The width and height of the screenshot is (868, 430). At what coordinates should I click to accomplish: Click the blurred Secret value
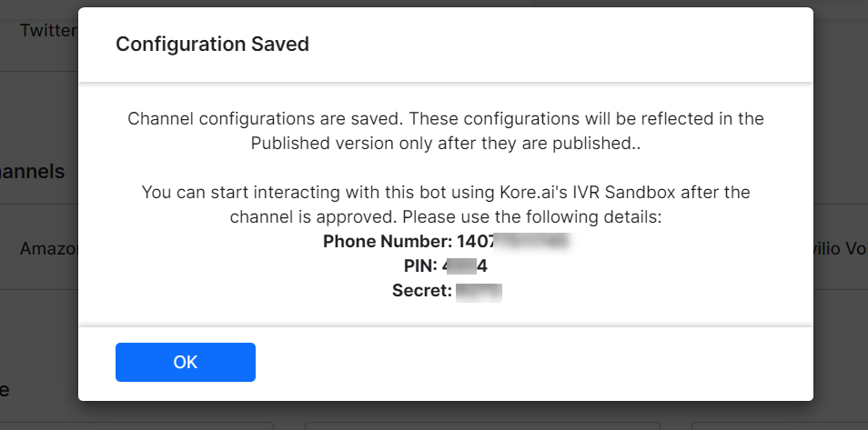479,291
